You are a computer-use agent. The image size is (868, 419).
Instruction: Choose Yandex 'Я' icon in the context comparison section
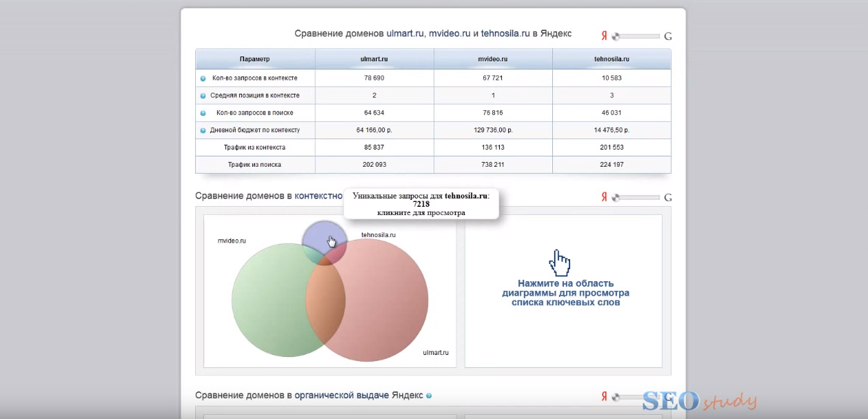tap(604, 197)
